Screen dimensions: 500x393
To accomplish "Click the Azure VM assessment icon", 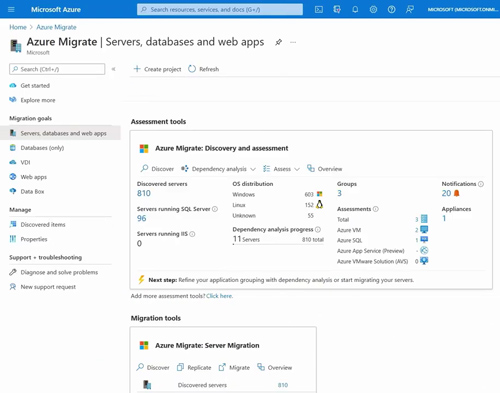I will point(424,230).
